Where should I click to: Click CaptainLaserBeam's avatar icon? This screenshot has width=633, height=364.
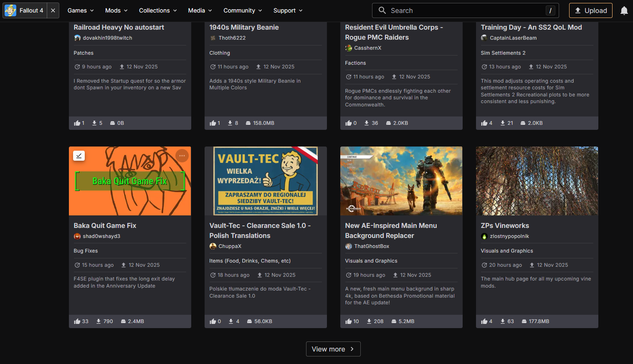(x=484, y=38)
